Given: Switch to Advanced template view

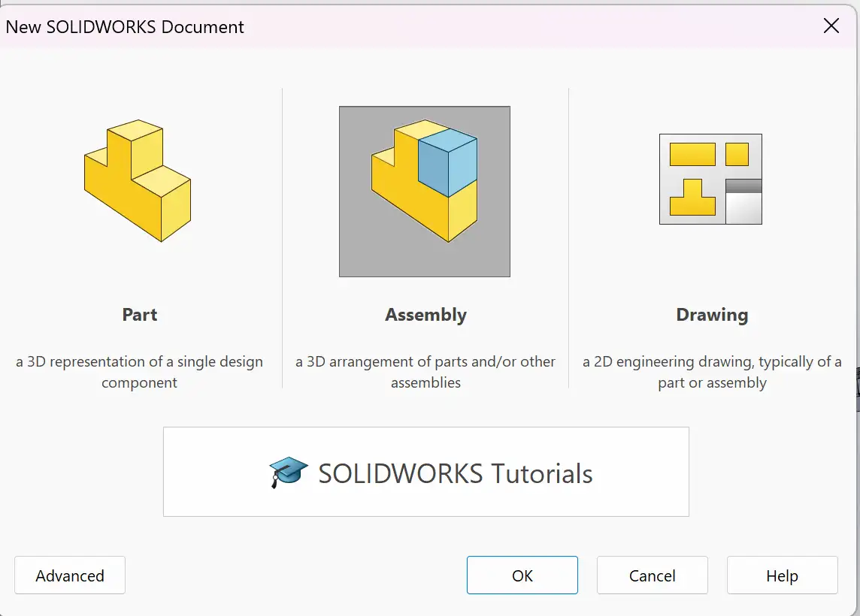Looking at the screenshot, I should pyautogui.click(x=70, y=575).
